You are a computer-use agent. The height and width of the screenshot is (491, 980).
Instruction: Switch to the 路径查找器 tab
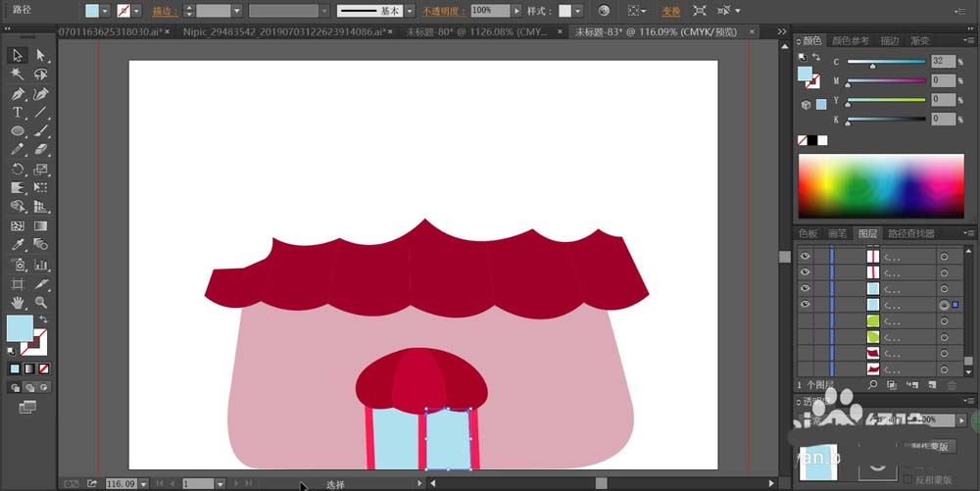[911, 233]
